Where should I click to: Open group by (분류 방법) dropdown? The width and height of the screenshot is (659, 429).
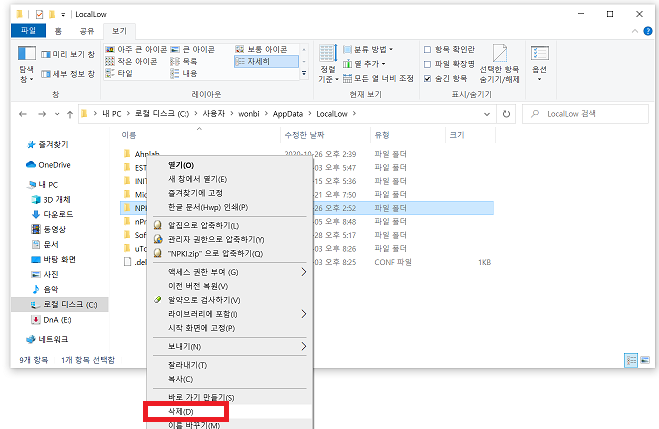tap(368, 50)
